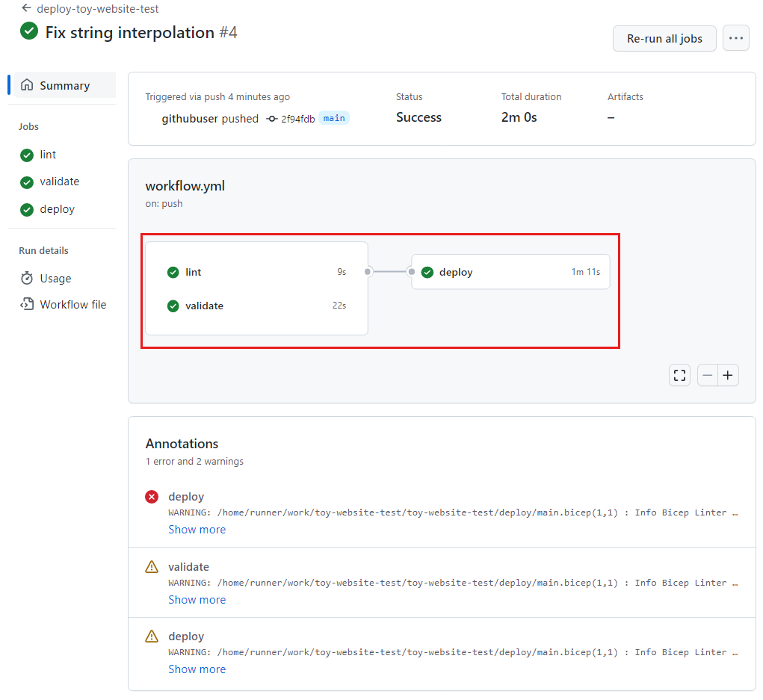Click lint check icon in workflow graph

[173, 273]
